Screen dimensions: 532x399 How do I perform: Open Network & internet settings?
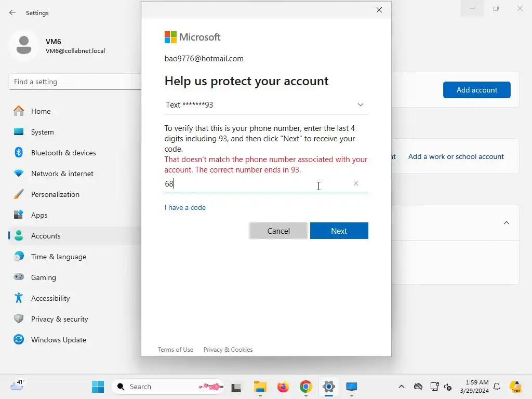tap(75, 174)
